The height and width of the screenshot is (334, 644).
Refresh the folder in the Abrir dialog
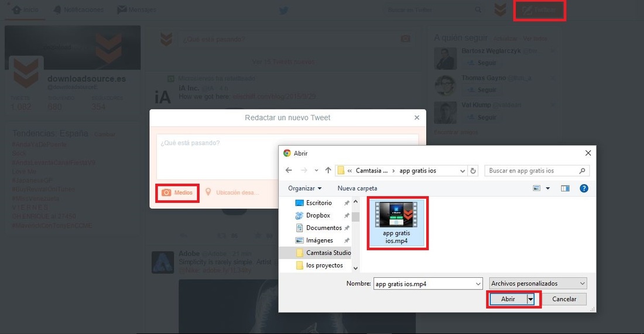pos(473,171)
